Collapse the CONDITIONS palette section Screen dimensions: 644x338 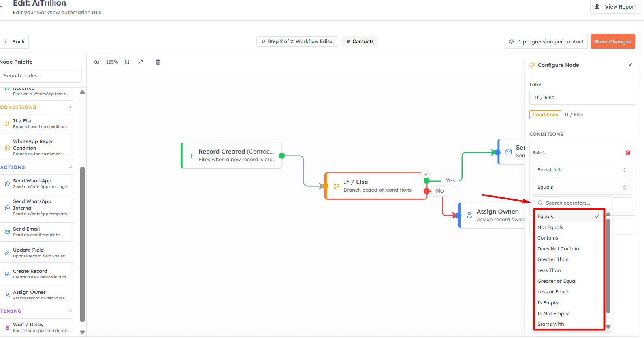coord(70,107)
